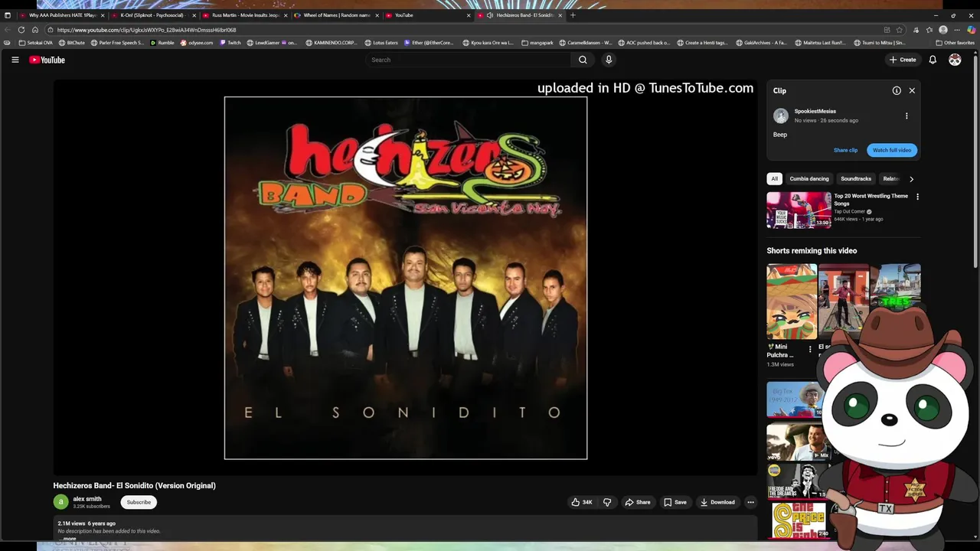Click the alex smith channel name
The width and height of the screenshot is (980, 551).
click(x=87, y=499)
